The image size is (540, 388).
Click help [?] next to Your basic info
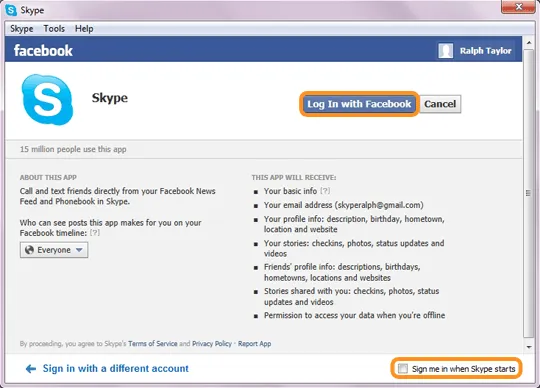pyautogui.click(x=325, y=191)
